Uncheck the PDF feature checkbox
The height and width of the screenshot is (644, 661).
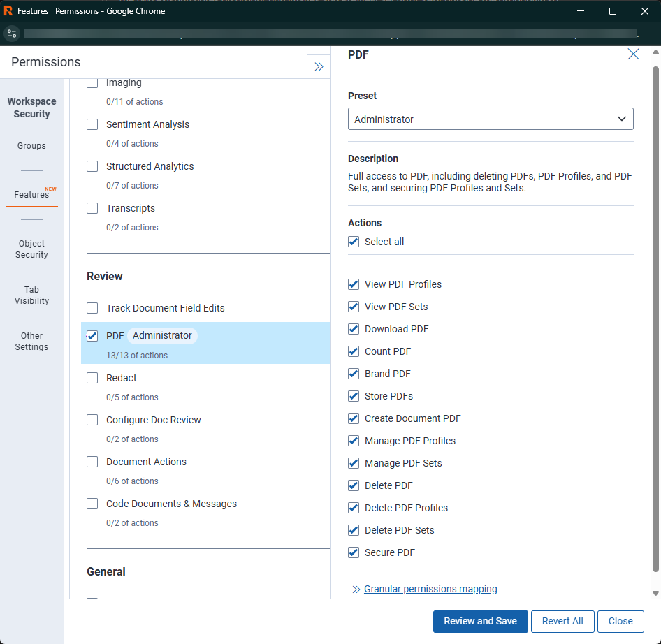pos(92,336)
